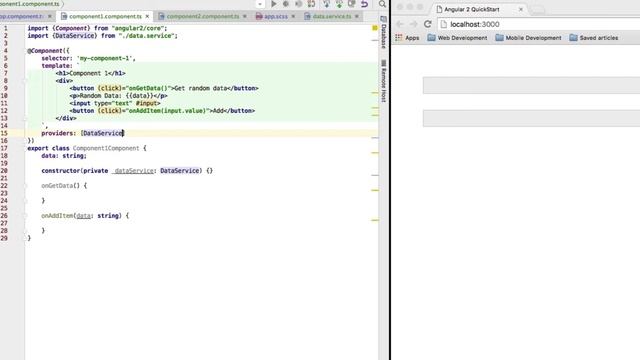Run the project with the Run icon
640x360 pixels.
tap(273, 4)
